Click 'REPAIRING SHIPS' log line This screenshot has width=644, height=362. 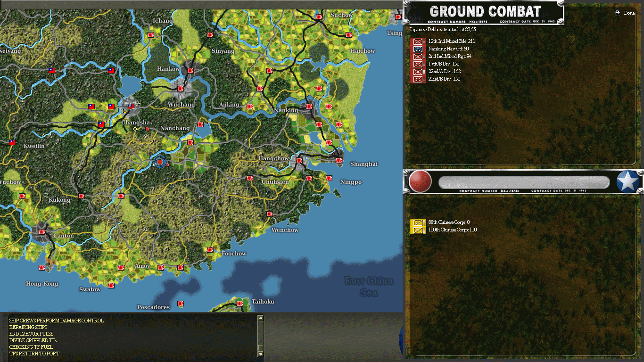(28, 327)
